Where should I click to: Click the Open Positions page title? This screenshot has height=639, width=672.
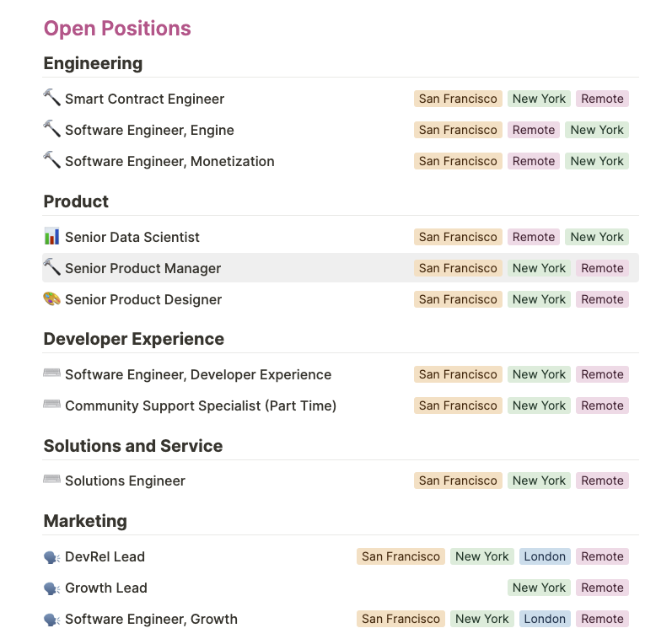[117, 29]
